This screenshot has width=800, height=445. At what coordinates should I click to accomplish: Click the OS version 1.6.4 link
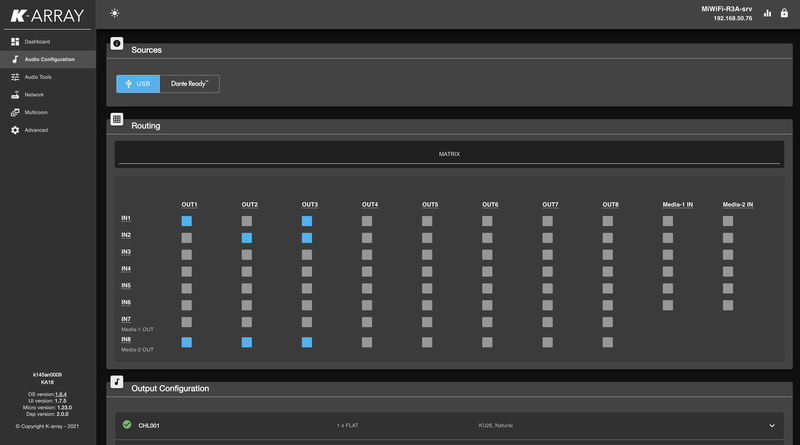click(x=61, y=395)
